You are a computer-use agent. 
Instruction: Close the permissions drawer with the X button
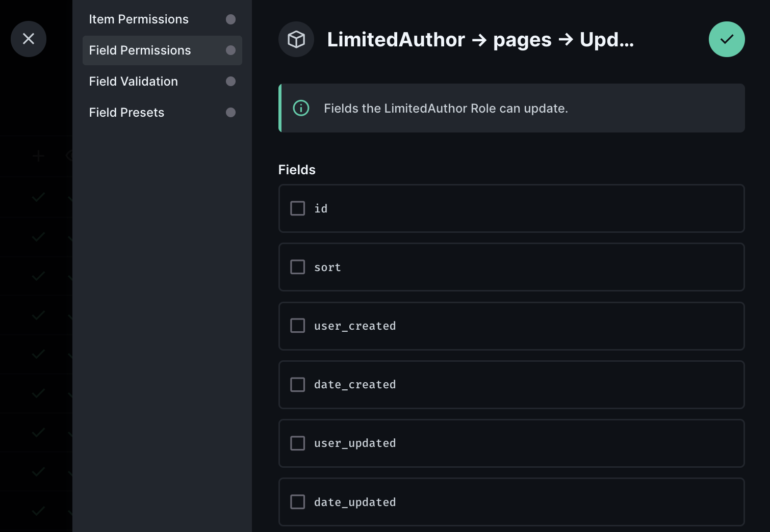tap(29, 39)
